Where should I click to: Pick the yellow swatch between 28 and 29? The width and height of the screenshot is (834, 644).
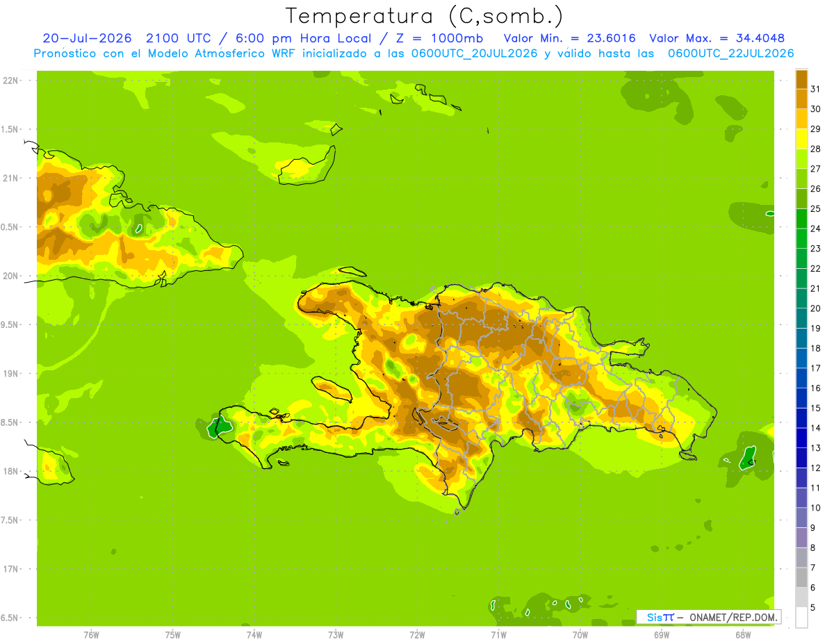pos(801,139)
